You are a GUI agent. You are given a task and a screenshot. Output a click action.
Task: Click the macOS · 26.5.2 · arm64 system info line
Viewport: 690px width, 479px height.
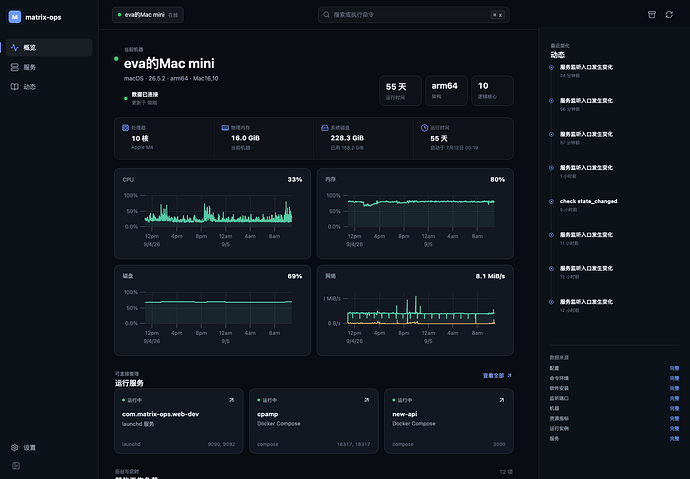(x=171, y=79)
